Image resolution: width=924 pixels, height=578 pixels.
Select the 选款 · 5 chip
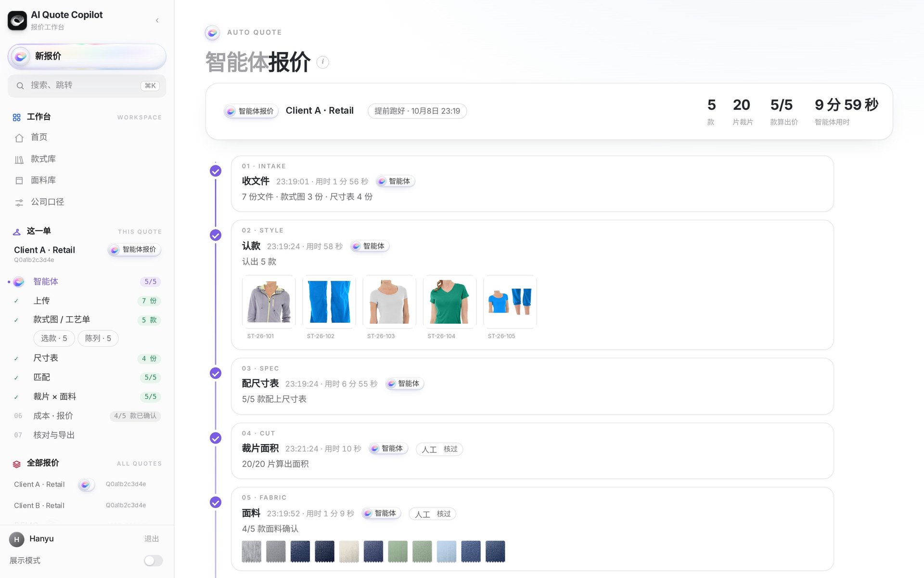54,338
